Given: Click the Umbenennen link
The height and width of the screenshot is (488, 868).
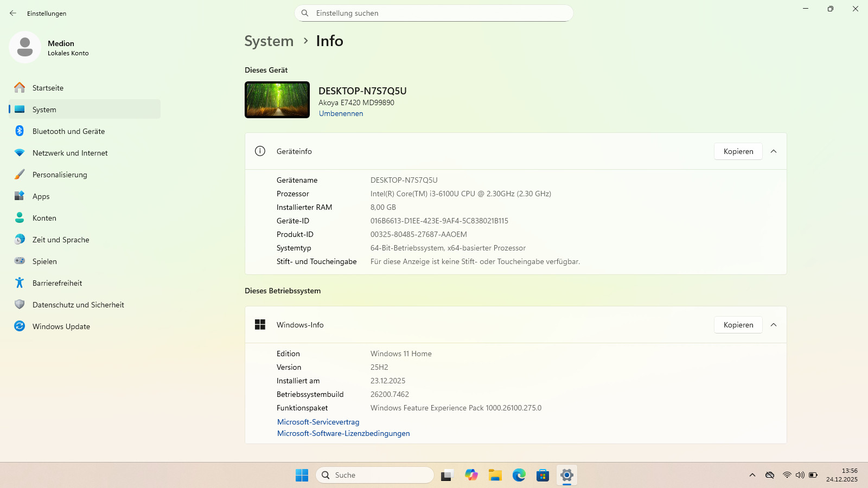Looking at the screenshot, I should [x=341, y=113].
